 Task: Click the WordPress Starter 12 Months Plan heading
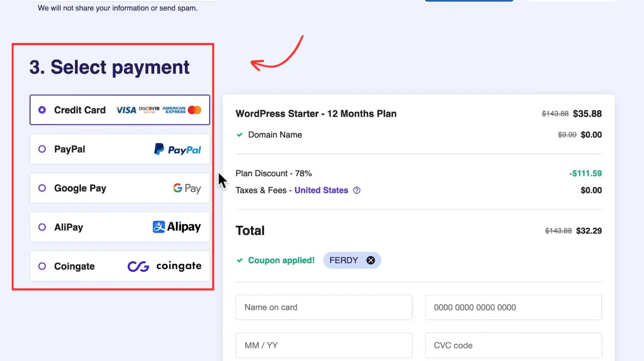(x=316, y=113)
